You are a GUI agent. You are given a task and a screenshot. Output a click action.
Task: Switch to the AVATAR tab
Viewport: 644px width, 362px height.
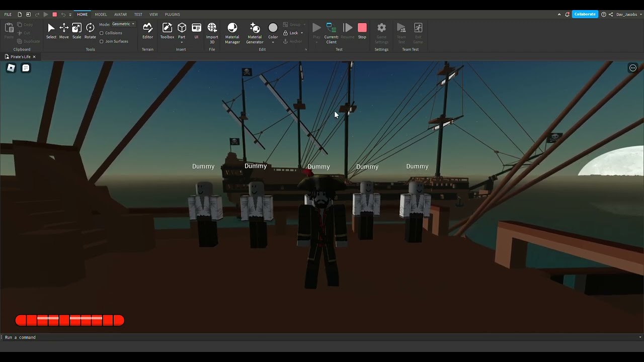coord(120,15)
